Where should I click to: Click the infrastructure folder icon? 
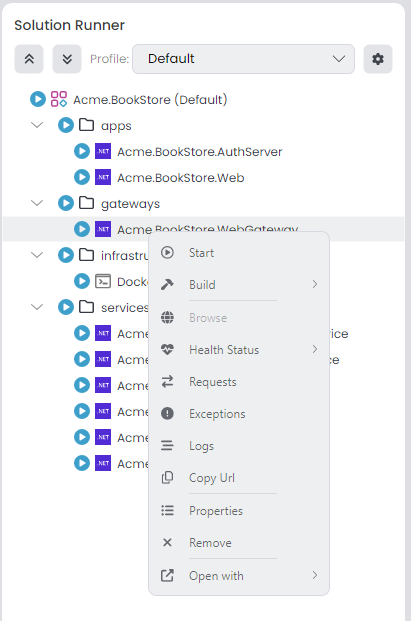[86, 255]
